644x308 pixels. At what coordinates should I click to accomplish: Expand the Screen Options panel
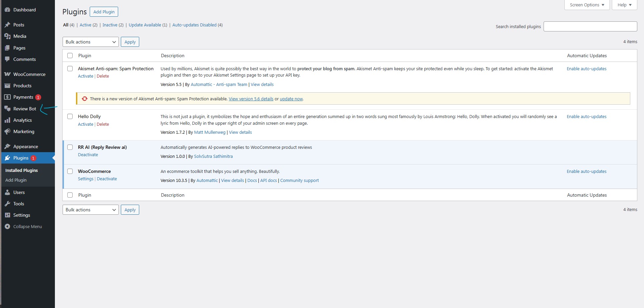pos(587,5)
